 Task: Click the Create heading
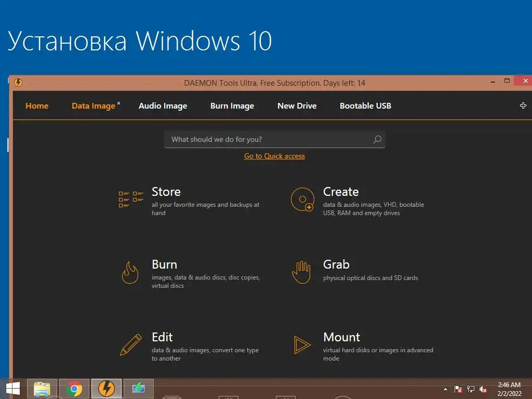pyautogui.click(x=341, y=192)
